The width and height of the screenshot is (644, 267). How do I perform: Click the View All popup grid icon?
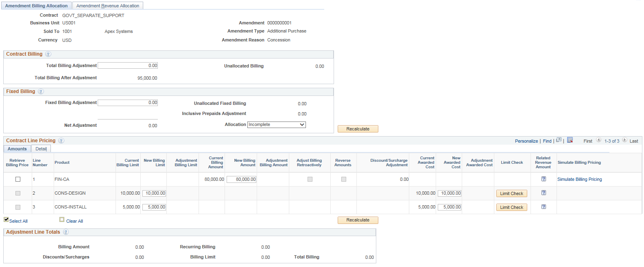tap(559, 140)
